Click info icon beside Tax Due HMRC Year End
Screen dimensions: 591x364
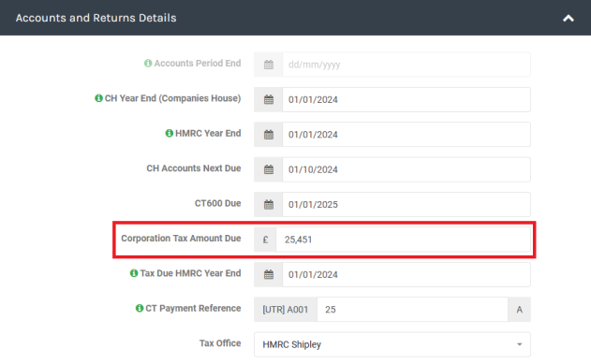click(x=134, y=273)
